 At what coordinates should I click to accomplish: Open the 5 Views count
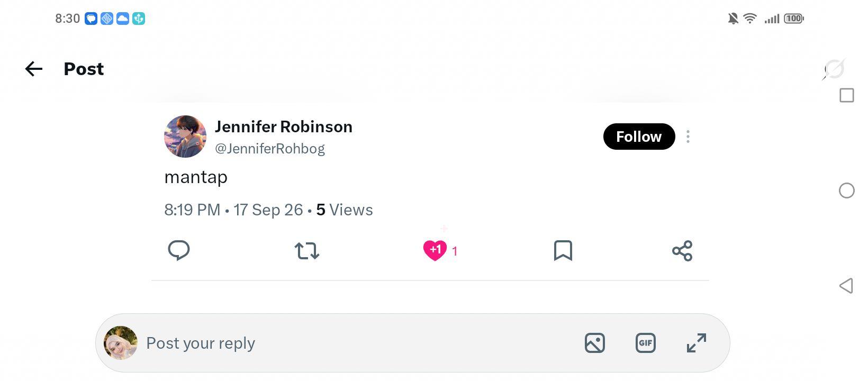point(345,210)
